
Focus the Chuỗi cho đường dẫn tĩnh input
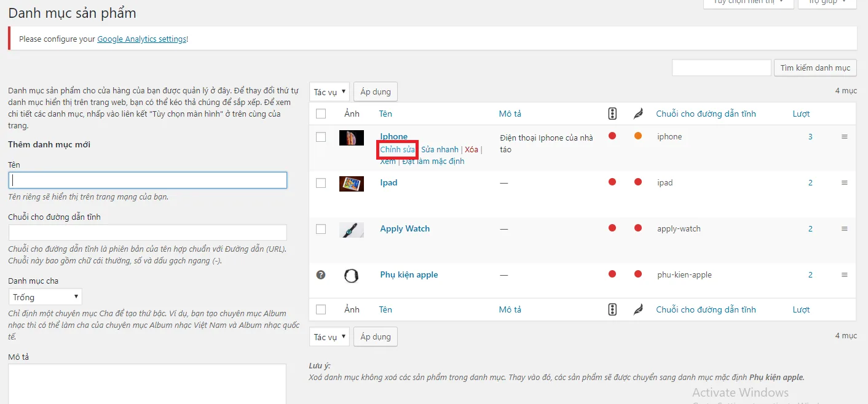tap(148, 232)
